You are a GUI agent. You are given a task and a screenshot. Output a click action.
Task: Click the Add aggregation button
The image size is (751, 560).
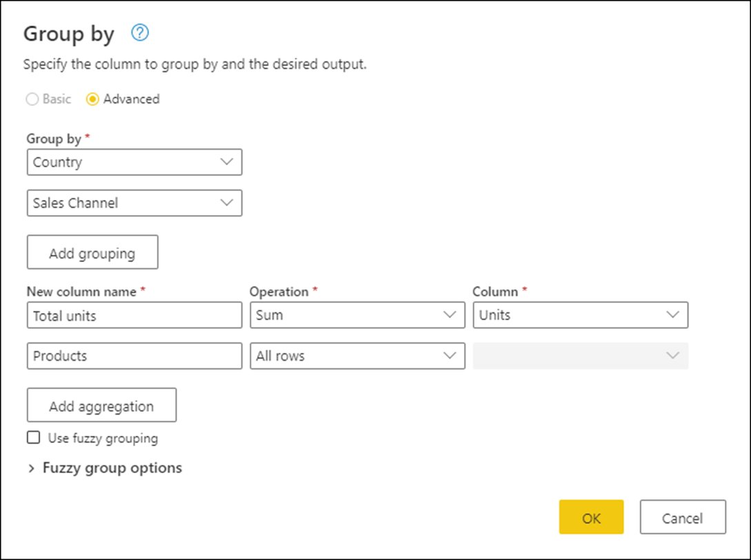tap(101, 406)
